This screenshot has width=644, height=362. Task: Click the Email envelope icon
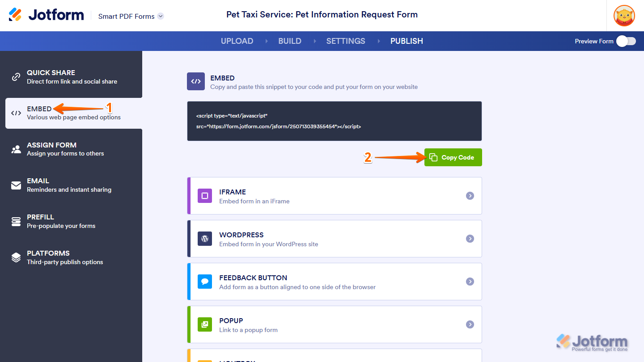(16, 185)
